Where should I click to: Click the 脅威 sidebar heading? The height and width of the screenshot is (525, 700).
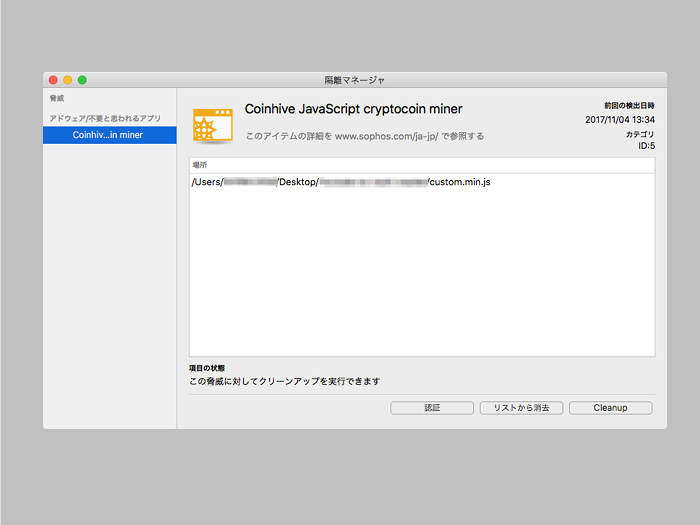pos(57,98)
